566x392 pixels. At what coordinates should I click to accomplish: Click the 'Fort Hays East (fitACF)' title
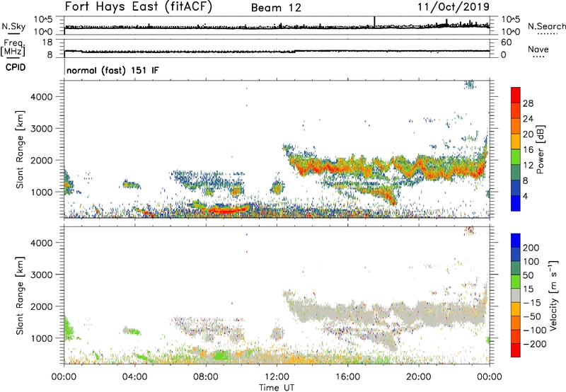[x=139, y=6]
